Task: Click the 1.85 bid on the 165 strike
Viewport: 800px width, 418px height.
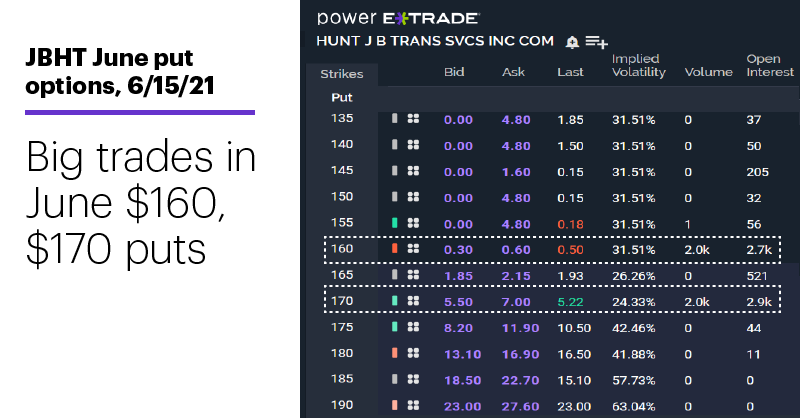Action: coord(458,276)
